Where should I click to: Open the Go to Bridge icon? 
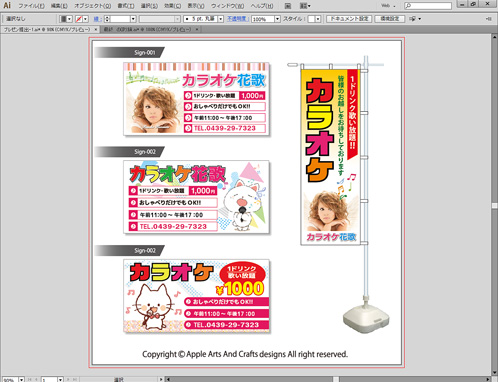pyautogui.click(x=288, y=6)
